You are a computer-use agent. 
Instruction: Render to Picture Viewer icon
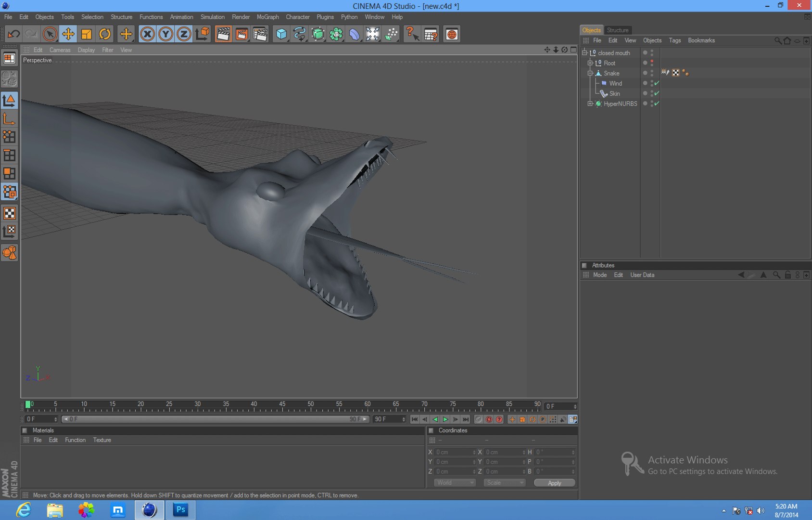coord(241,34)
